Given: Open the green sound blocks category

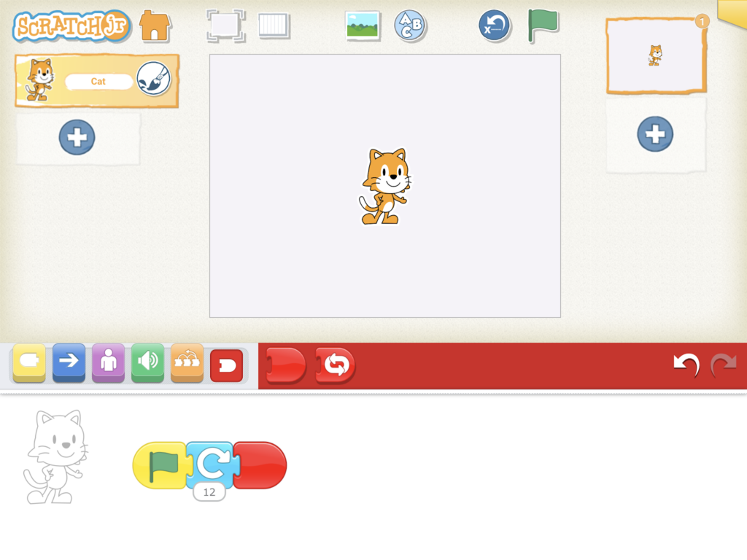Looking at the screenshot, I should tap(147, 362).
